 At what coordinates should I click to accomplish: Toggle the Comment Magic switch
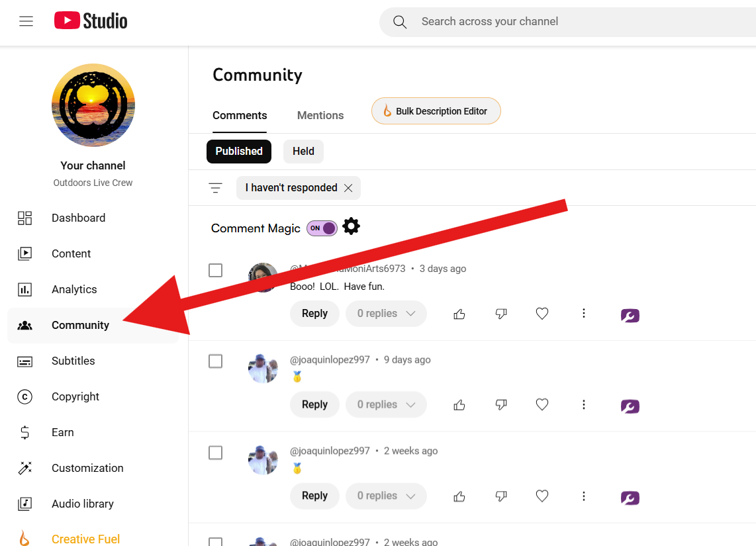[x=322, y=228]
